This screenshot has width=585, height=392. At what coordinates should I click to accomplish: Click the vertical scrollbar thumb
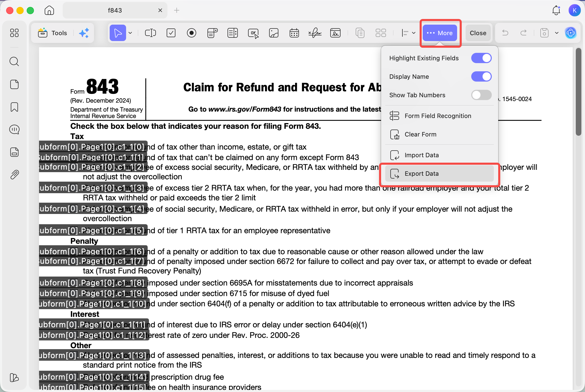pos(578,92)
